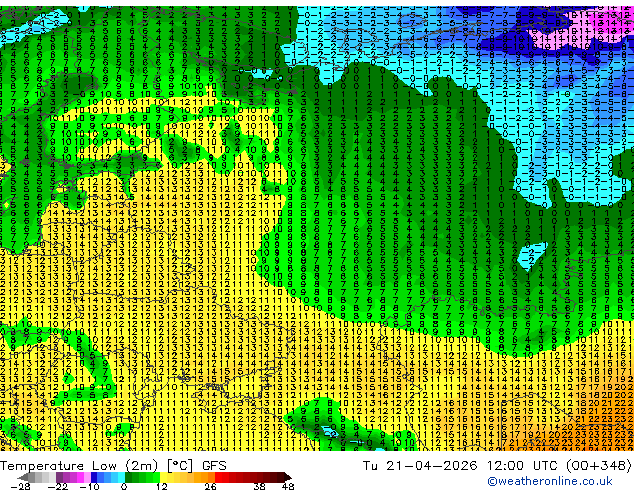The height and width of the screenshot is (490, 634).
Task: Pick the cyan swatch left of 0
Action: click(x=121, y=477)
